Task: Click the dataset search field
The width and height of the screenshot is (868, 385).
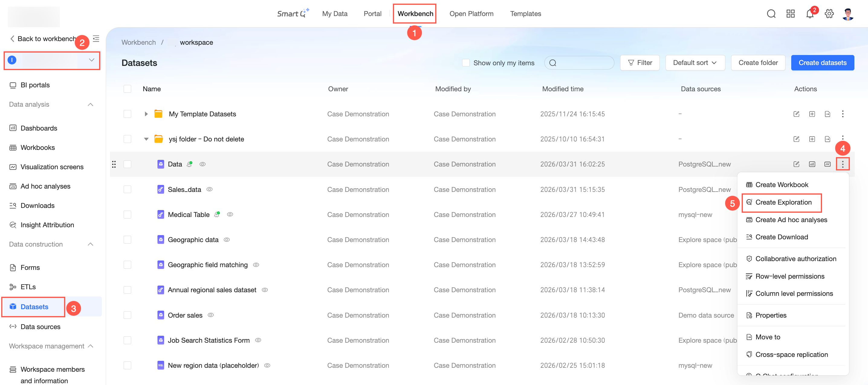Action: (x=579, y=63)
